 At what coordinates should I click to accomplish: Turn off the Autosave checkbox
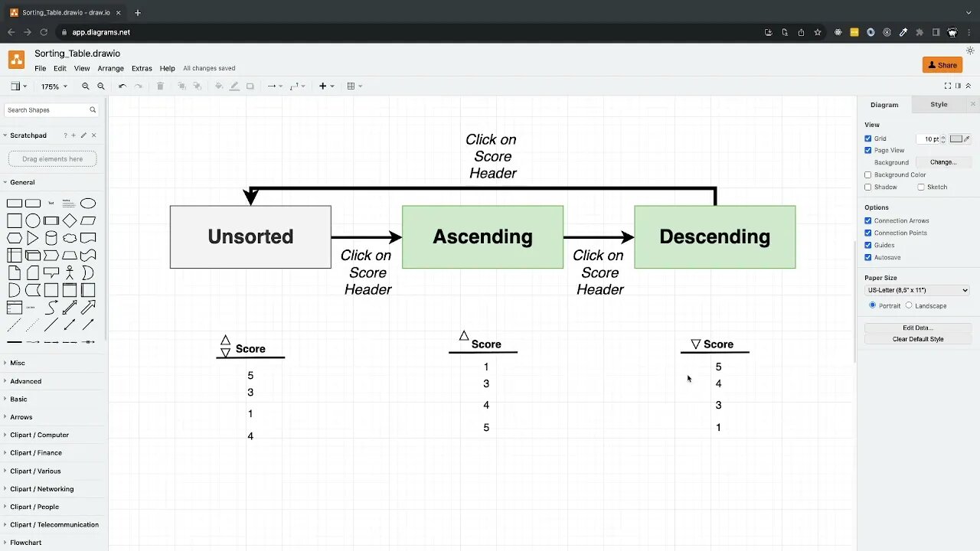868,258
